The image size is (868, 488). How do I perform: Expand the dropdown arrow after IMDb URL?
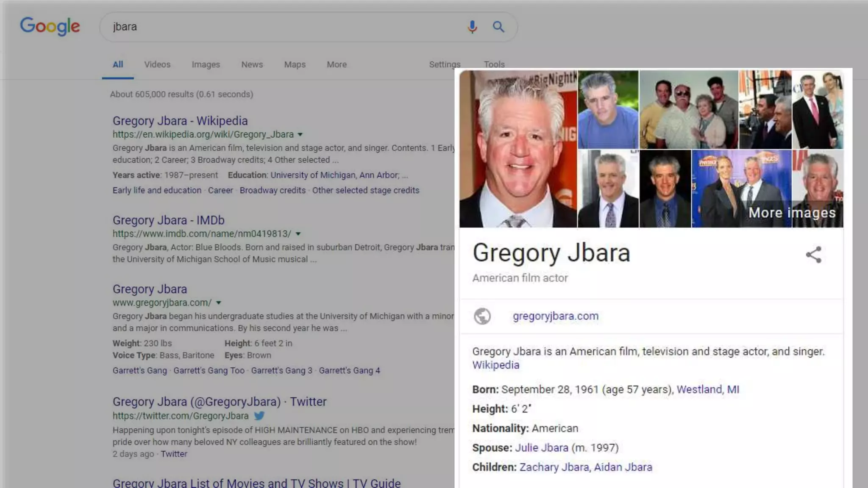(298, 234)
